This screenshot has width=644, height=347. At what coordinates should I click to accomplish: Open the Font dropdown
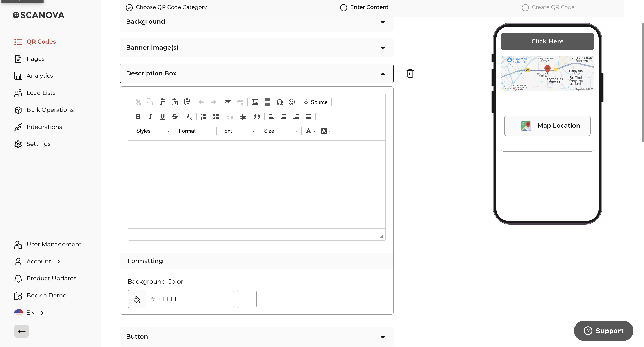point(238,131)
